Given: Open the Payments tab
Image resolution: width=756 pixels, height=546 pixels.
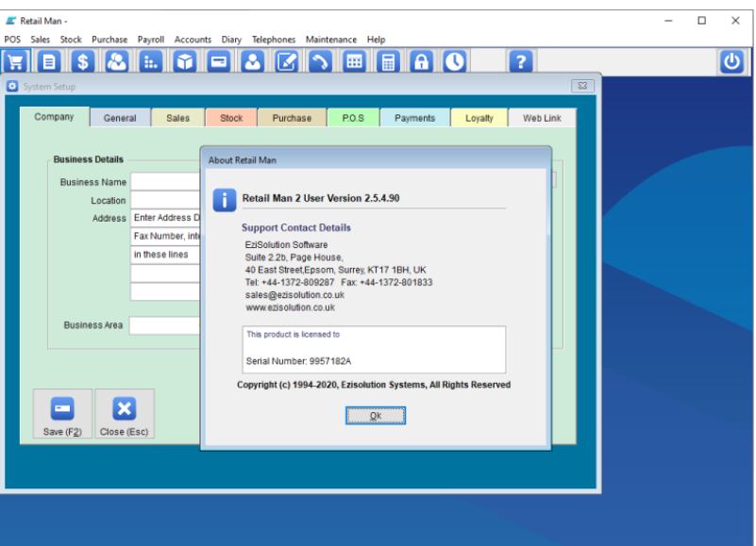Looking at the screenshot, I should (x=414, y=118).
